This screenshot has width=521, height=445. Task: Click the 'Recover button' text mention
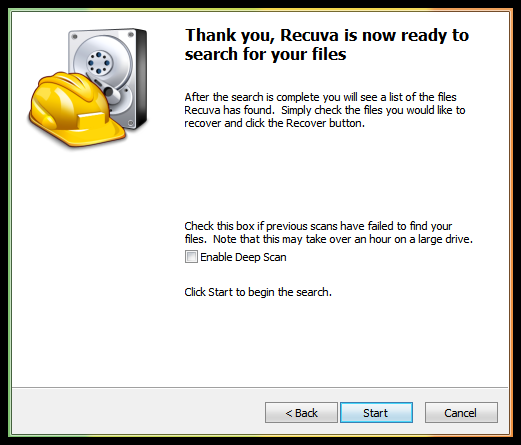point(325,123)
